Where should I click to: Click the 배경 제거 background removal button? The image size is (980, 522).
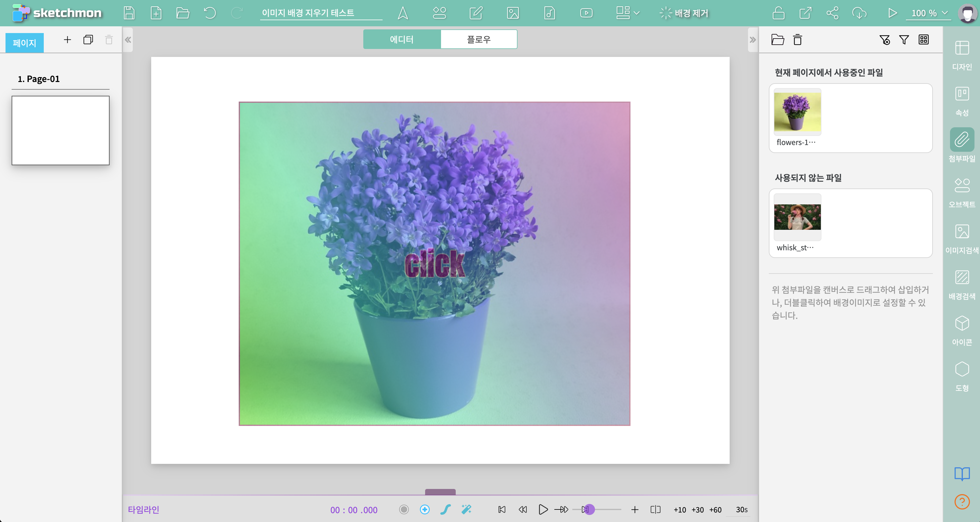[x=684, y=13]
